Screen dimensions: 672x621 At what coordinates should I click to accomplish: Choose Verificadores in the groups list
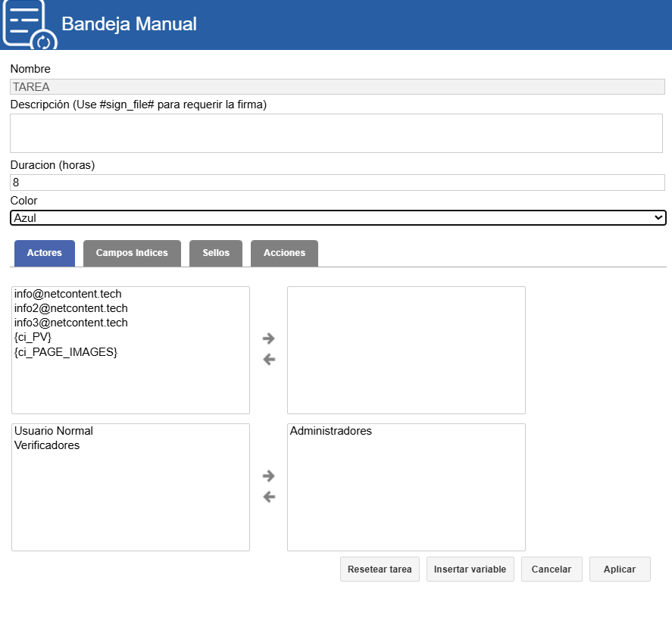tap(47, 445)
